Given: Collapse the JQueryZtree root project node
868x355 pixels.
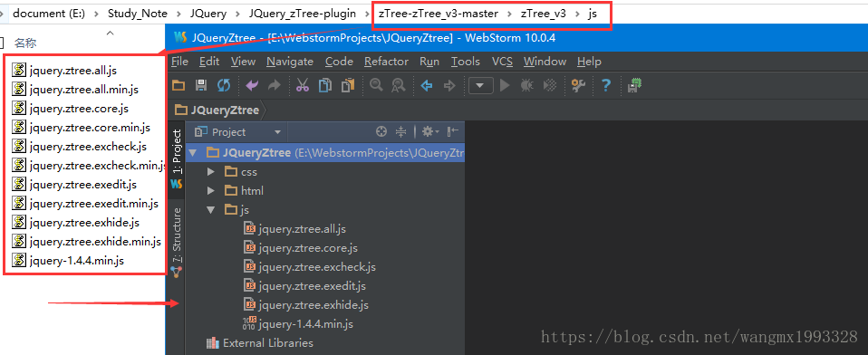Looking at the screenshot, I should 193,153.
